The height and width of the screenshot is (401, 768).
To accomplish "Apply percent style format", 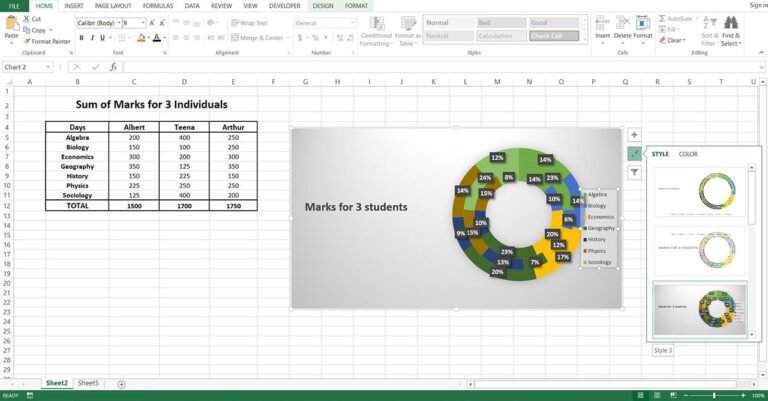I will (315, 38).
